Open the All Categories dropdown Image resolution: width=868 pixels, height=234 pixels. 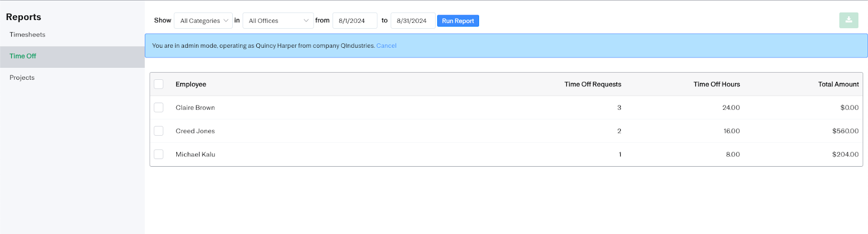tap(203, 21)
